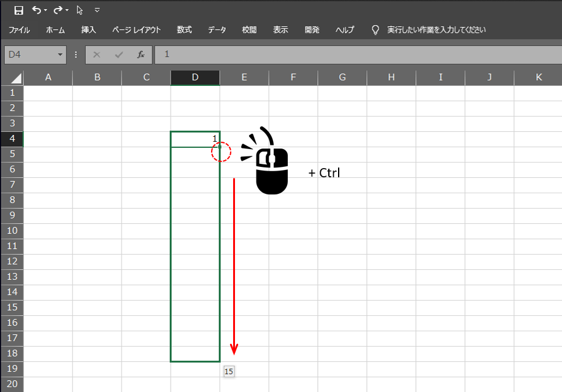Open the ファイル menu tab
This screenshot has width=562, height=392.
pos(19,30)
